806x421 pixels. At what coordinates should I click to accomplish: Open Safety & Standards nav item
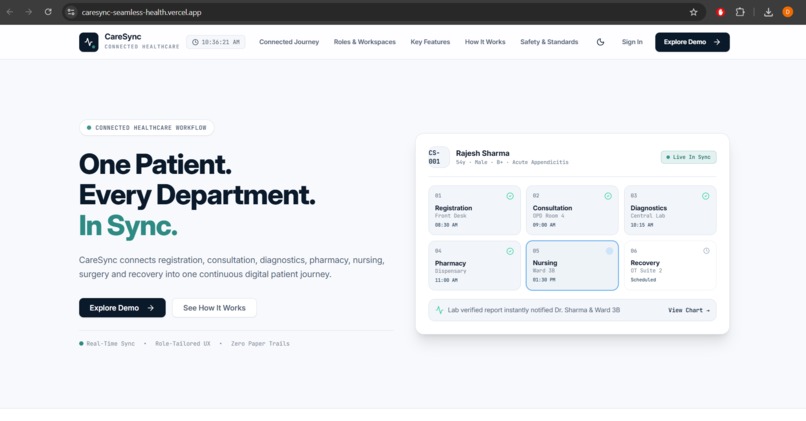click(x=549, y=42)
